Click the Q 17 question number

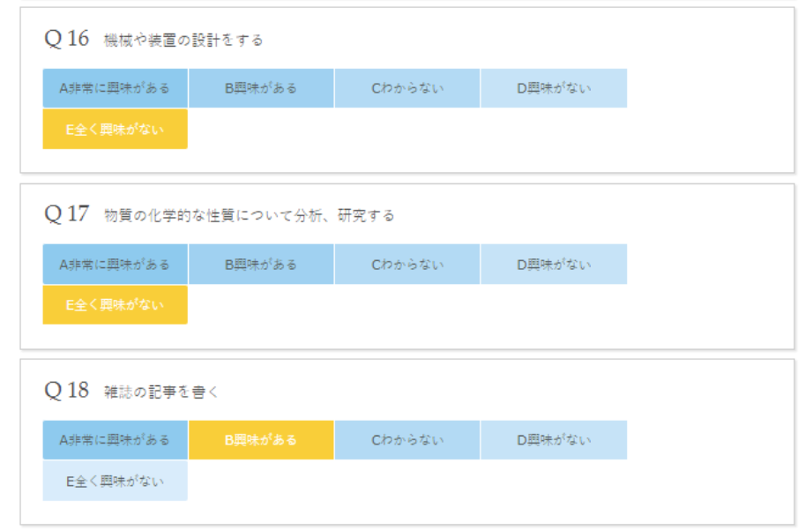(x=67, y=214)
